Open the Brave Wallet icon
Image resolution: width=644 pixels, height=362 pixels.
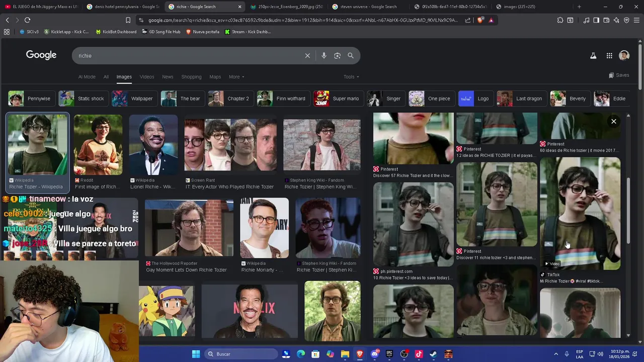pos(606,20)
